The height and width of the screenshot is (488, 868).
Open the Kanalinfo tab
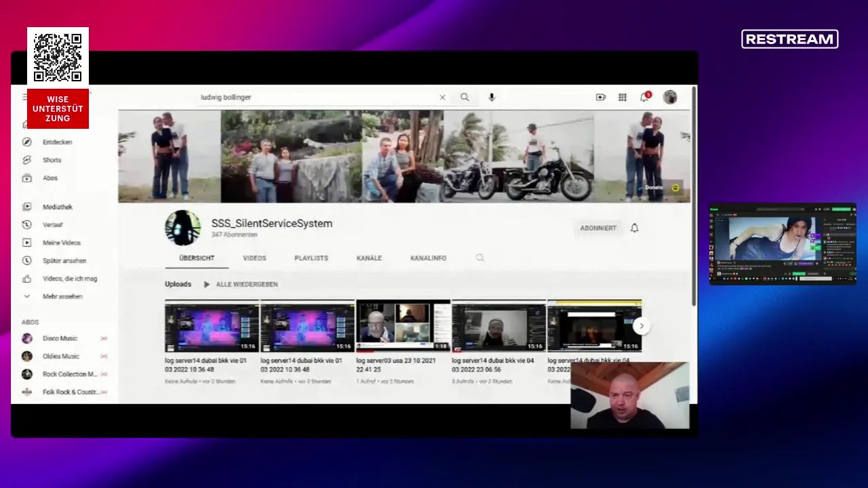[x=428, y=258]
